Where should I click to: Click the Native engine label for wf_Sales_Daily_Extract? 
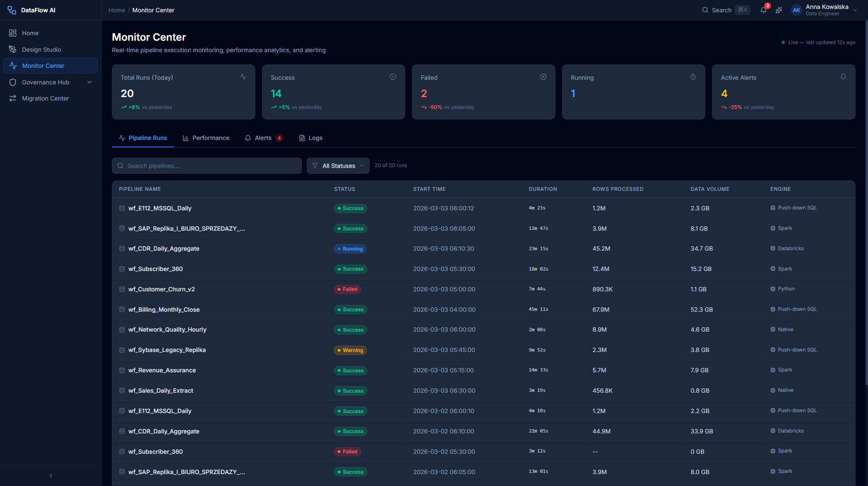coord(785,390)
